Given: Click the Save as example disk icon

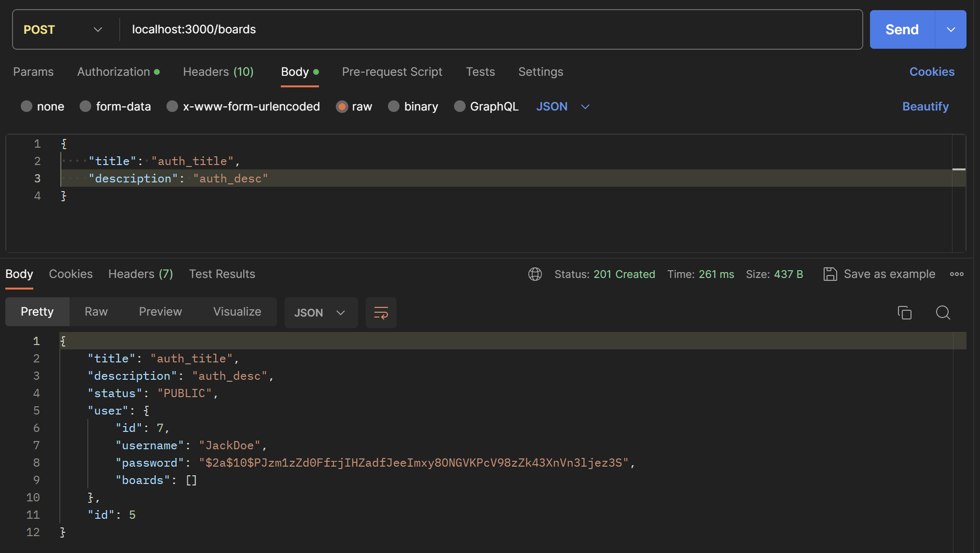Looking at the screenshot, I should pos(829,274).
